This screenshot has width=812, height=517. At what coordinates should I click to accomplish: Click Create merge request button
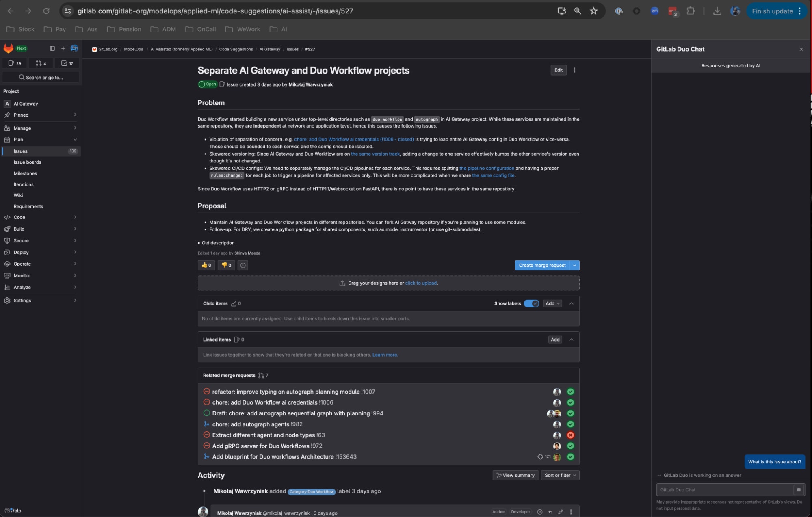tap(542, 265)
